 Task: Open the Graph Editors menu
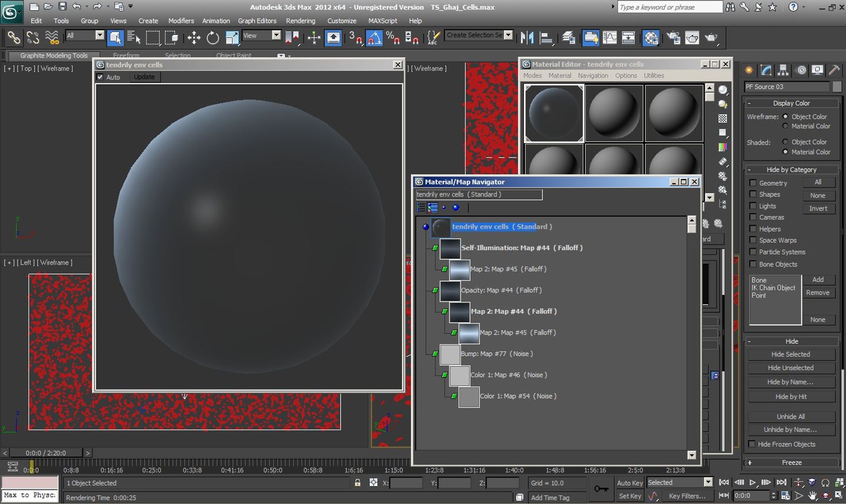pos(257,21)
